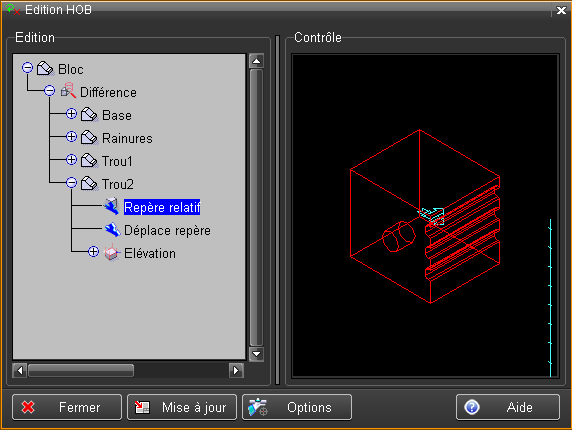Viewport: 572px width, 430px height.
Task: Expand the Base node
Action: (72, 113)
